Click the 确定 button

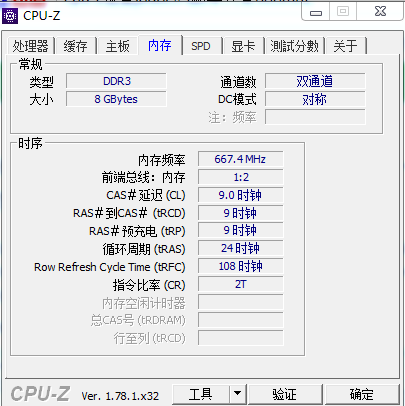(x=362, y=395)
